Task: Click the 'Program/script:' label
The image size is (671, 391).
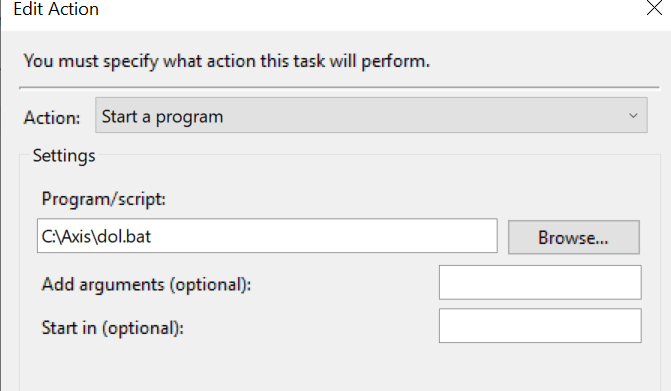Action: 104,199
